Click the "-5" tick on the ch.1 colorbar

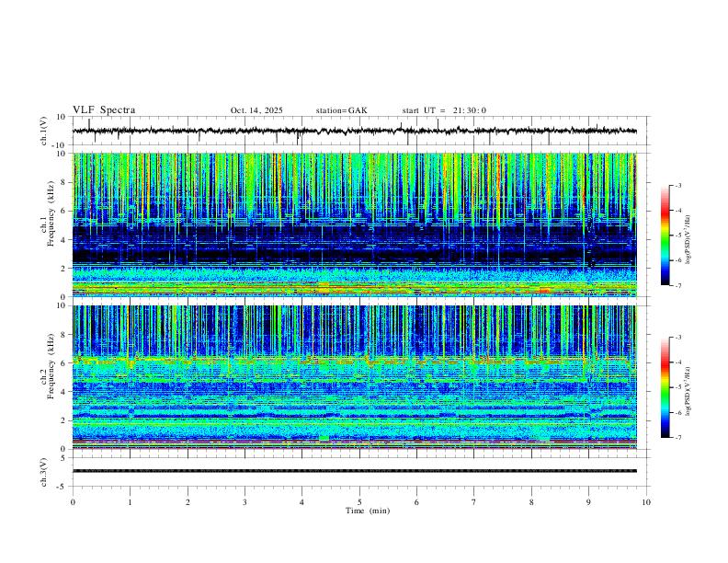[677, 236]
